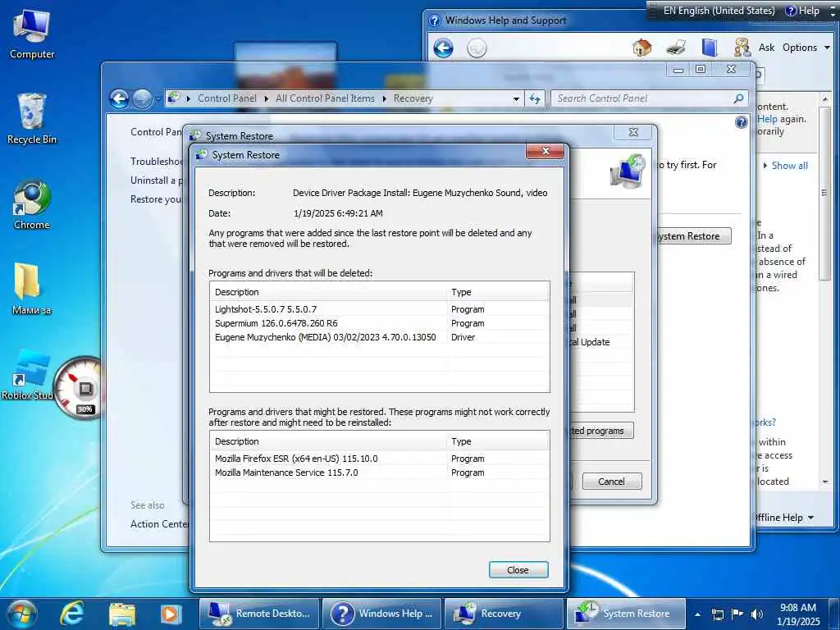Select the Eugene Muzychenko (MEDIA) driver row
This screenshot has height=630, width=840.
pyautogui.click(x=379, y=337)
